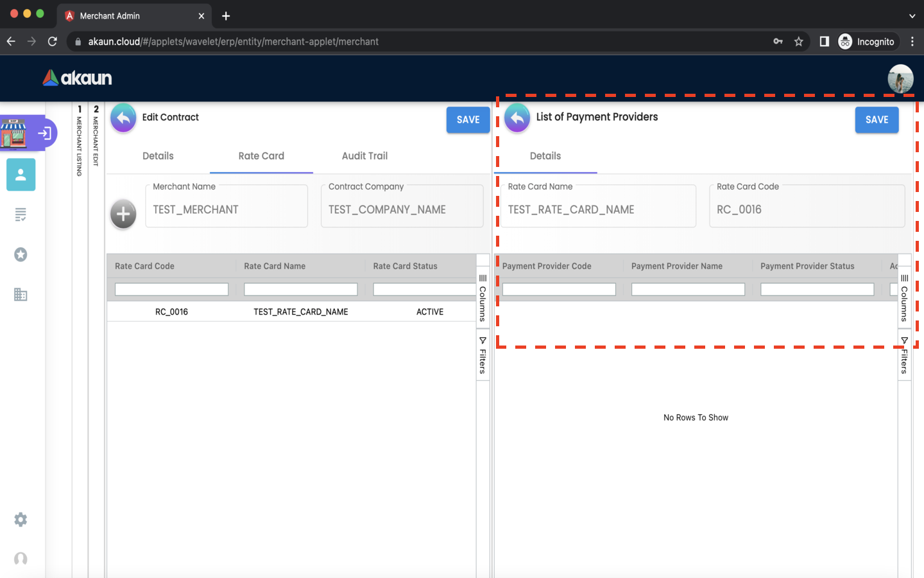Open the user avatar profile menu
924x578 pixels.
(x=900, y=78)
